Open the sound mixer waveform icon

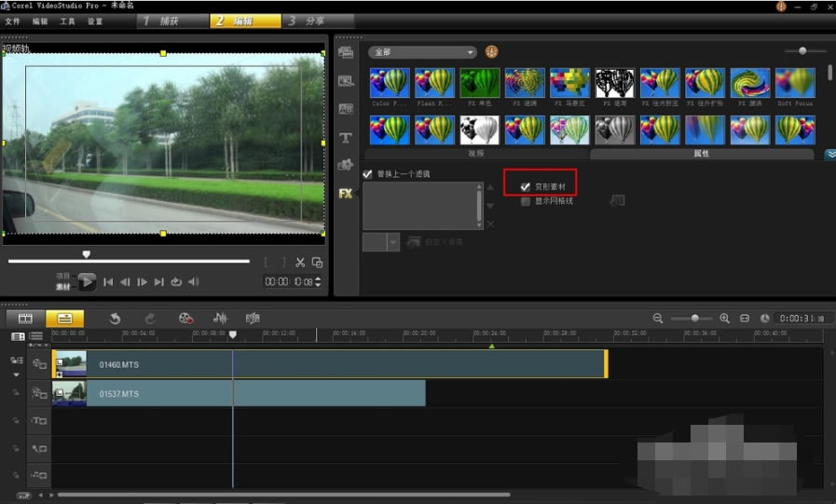(220, 319)
